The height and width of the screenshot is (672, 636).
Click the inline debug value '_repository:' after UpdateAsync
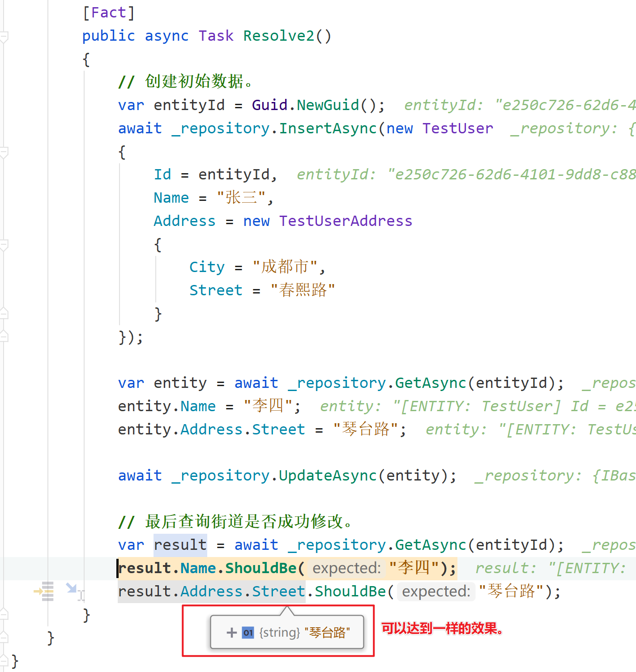pos(528,476)
